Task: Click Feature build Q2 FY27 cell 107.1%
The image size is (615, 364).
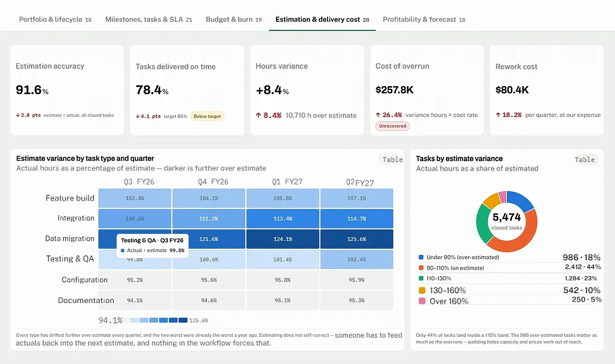Action: tap(356, 198)
